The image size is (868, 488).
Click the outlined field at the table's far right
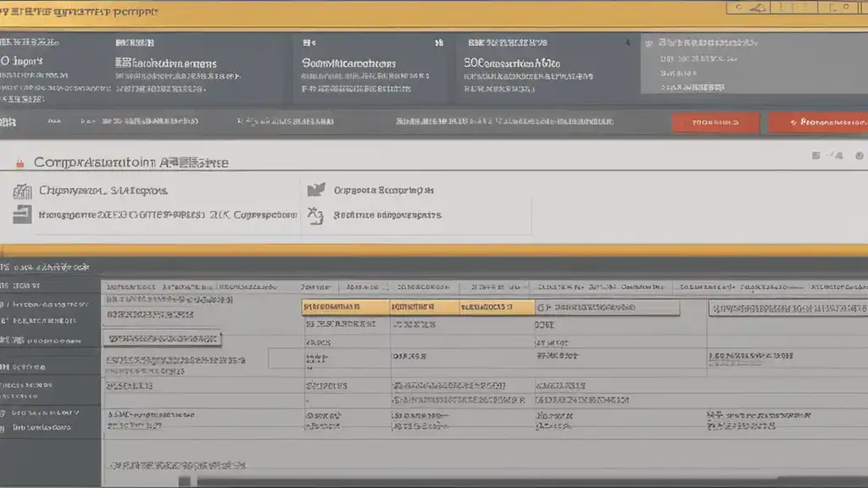point(788,308)
